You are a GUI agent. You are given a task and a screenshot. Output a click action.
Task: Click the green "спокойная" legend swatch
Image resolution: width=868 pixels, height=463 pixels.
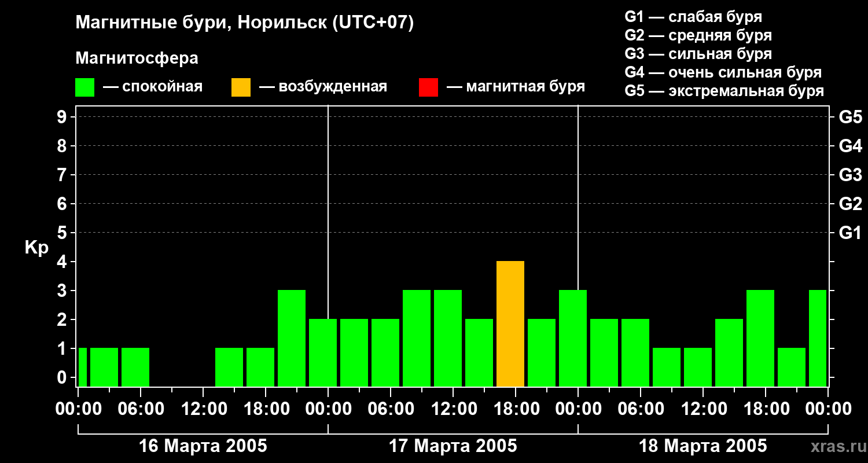coord(84,87)
